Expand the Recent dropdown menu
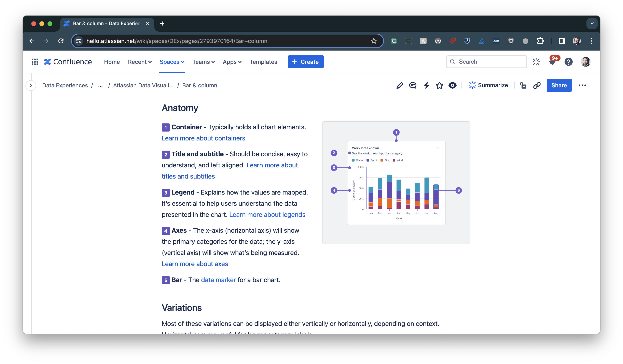623x364 pixels. click(140, 62)
